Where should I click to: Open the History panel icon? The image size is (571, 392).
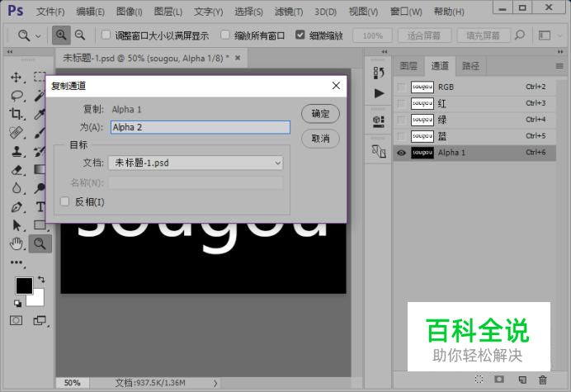(x=379, y=73)
